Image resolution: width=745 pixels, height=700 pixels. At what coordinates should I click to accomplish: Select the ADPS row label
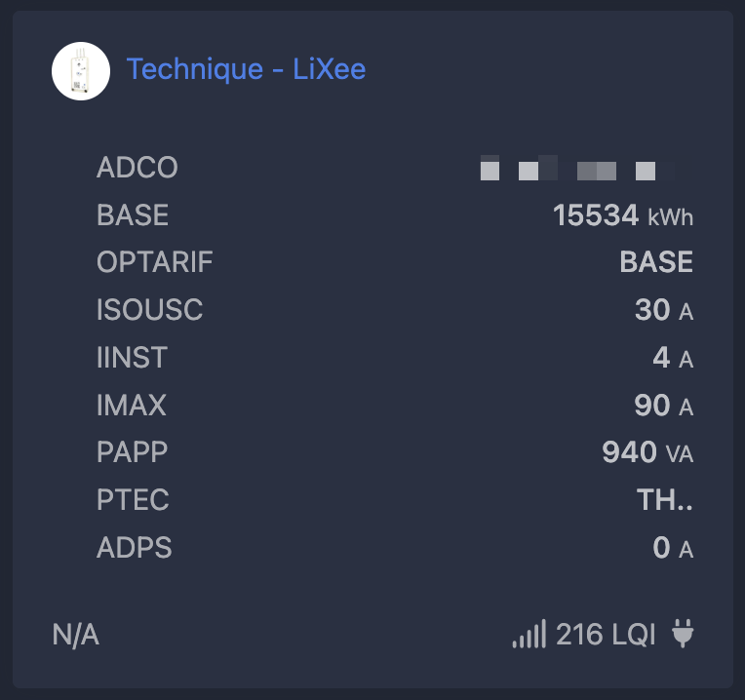click(x=135, y=548)
